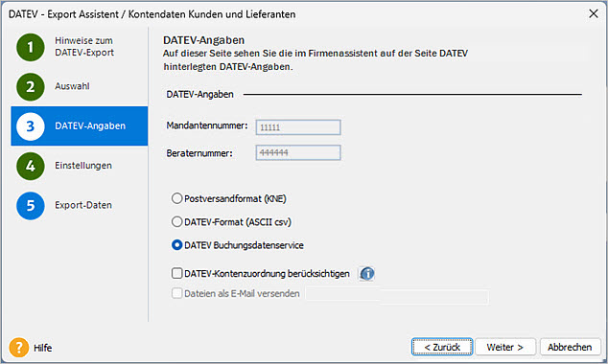Click the step 4 Einstellungen circle icon

click(x=31, y=166)
